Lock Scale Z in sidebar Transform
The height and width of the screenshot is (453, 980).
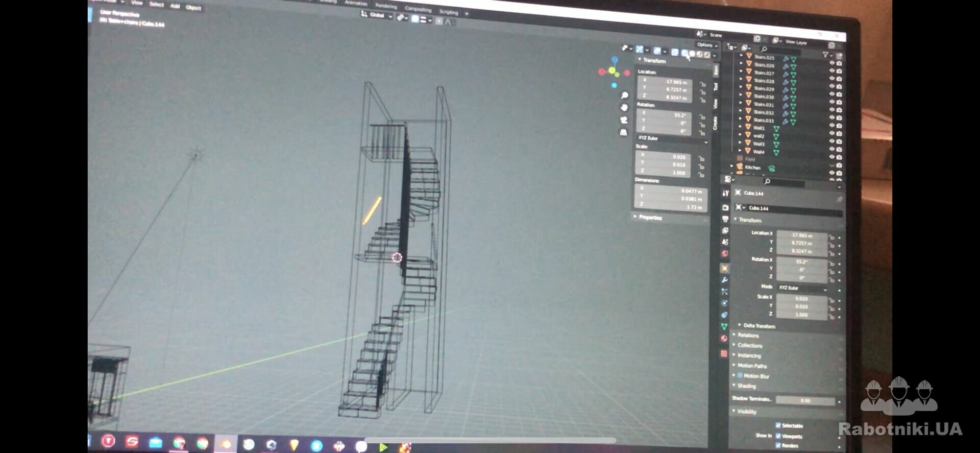point(701,175)
